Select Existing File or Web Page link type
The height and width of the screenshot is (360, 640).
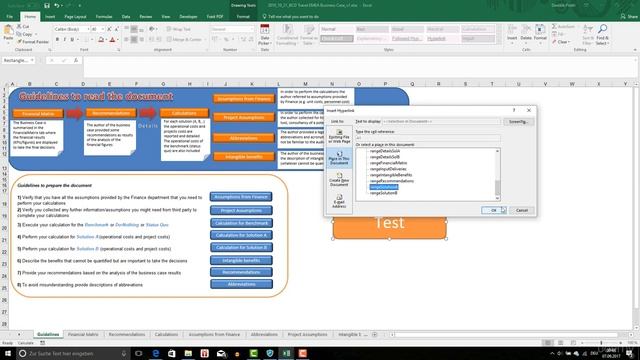339,136
